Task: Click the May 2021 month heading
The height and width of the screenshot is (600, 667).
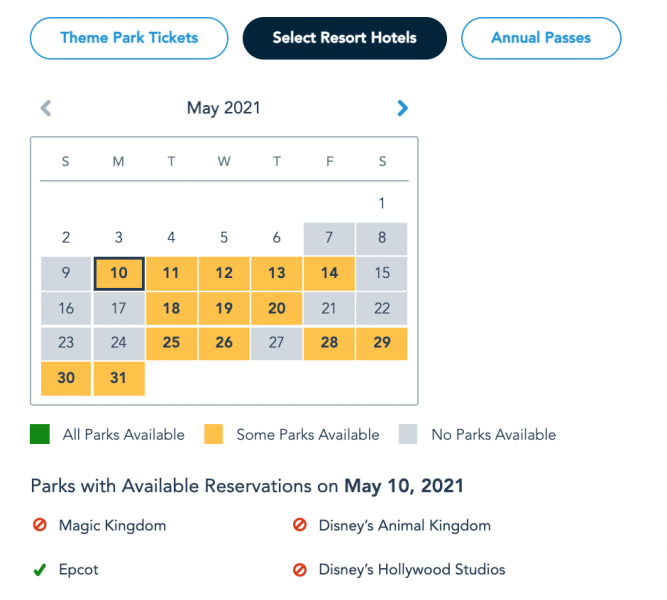Action: click(224, 108)
